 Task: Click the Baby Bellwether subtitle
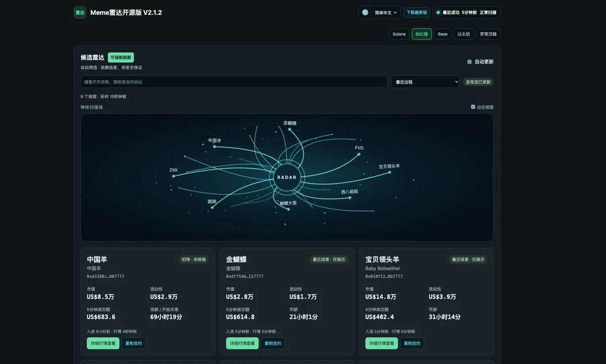383,269
